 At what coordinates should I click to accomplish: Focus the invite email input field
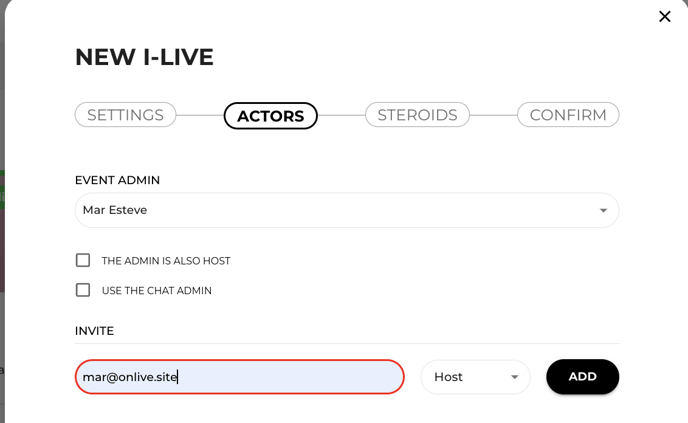coord(239,377)
